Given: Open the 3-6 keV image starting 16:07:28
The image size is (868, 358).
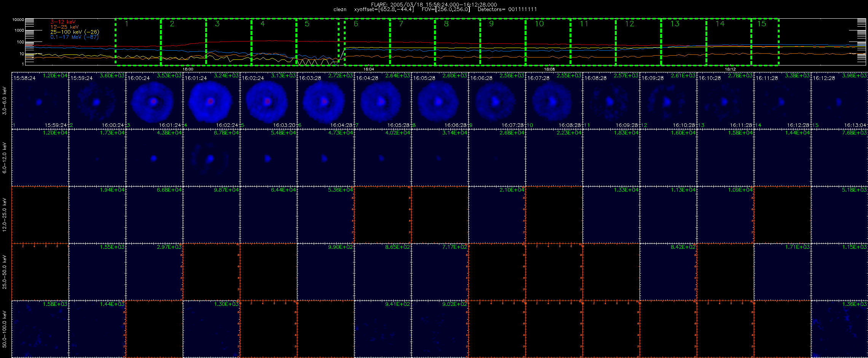Looking at the screenshot, I should point(554,101).
